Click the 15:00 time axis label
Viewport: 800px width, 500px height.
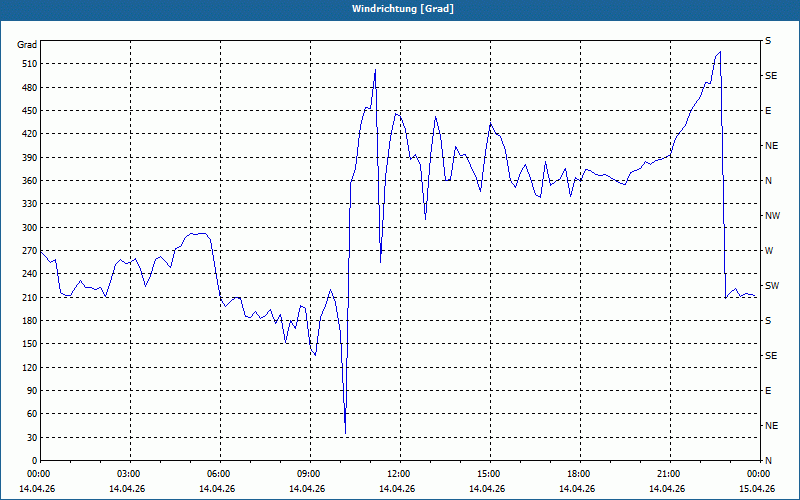pyautogui.click(x=490, y=473)
